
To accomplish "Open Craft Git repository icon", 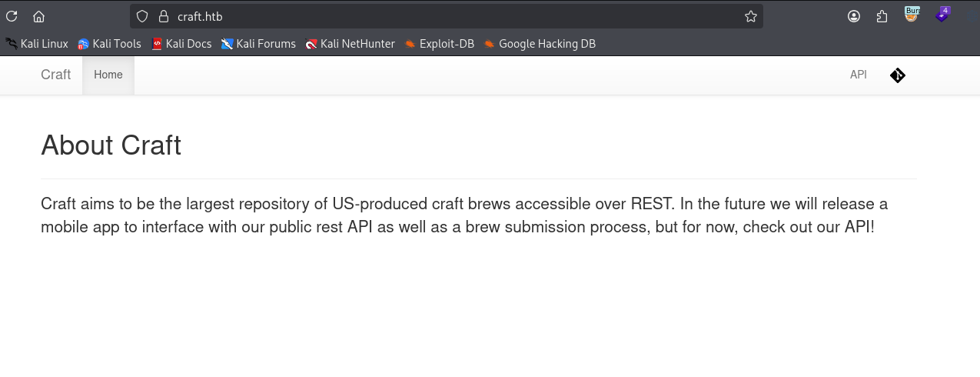I will click(898, 75).
